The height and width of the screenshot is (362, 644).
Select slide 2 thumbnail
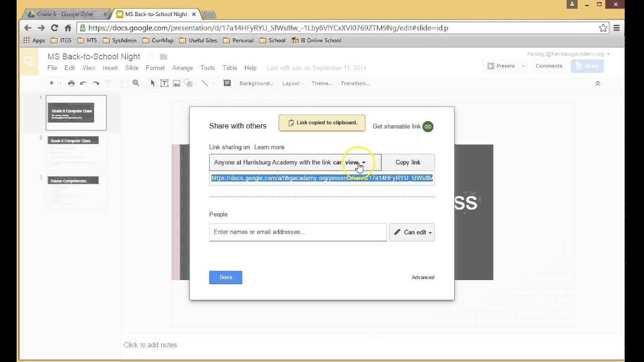coord(76,152)
